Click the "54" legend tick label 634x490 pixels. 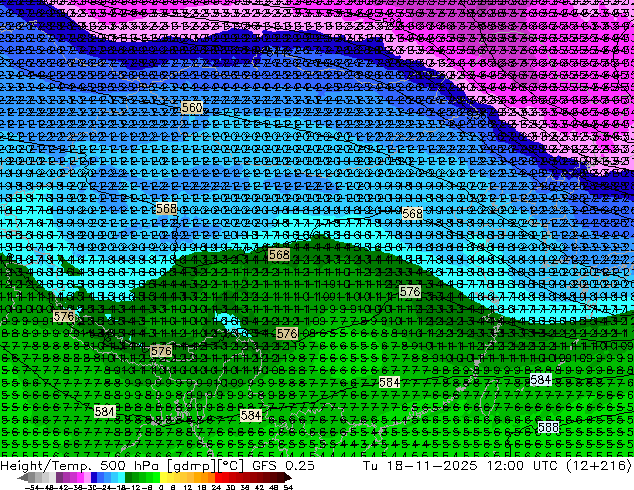tap(288, 488)
